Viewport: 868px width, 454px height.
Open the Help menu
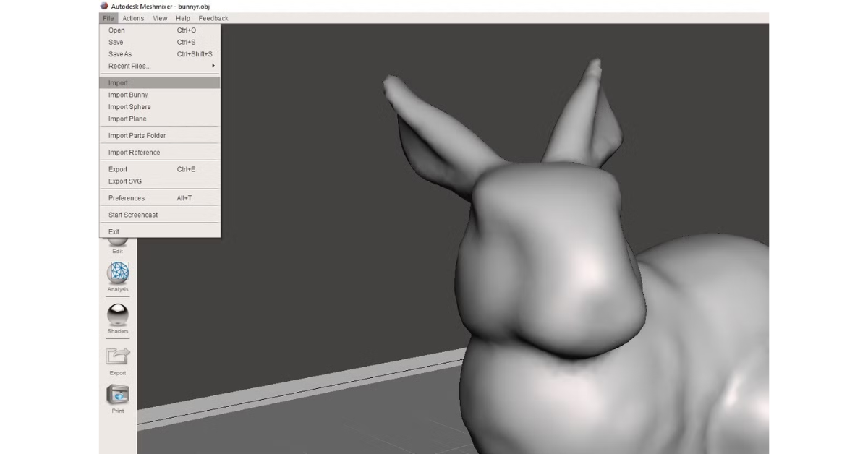(182, 18)
